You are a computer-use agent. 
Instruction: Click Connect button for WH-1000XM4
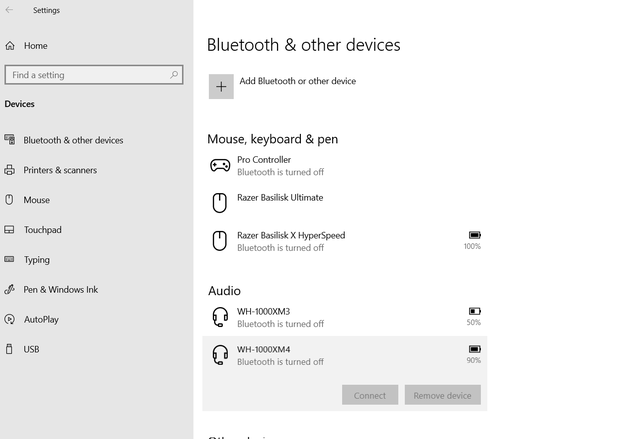[370, 395]
